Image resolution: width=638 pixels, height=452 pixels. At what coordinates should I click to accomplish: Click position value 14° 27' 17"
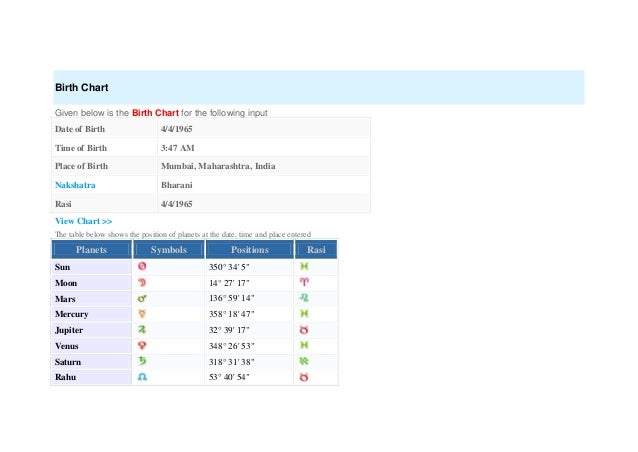point(229,283)
